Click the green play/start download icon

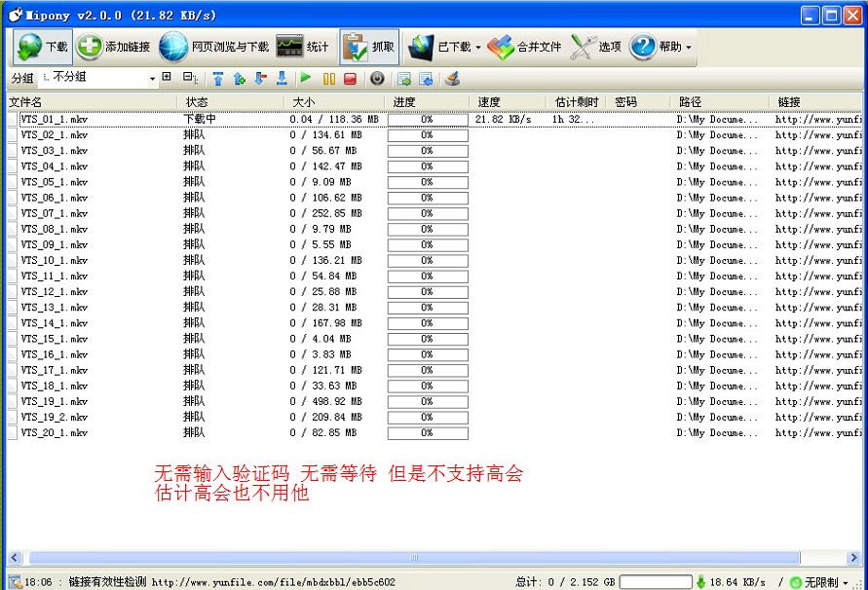pyautogui.click(x=306, y=78)
